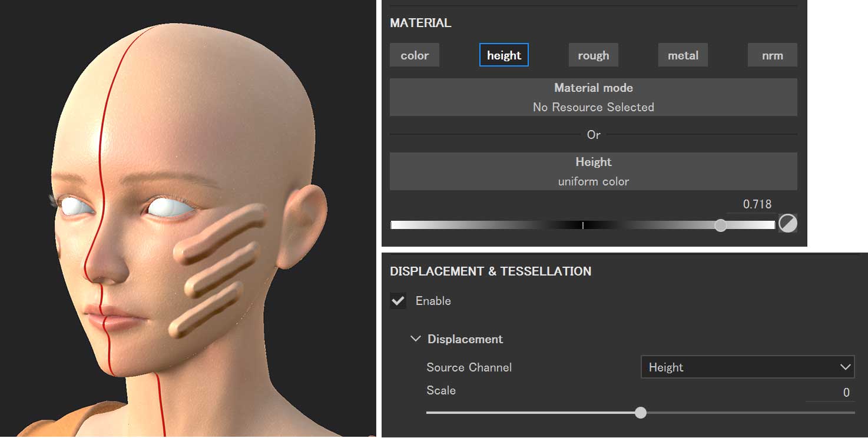Select the rough material channel tab

593,55
